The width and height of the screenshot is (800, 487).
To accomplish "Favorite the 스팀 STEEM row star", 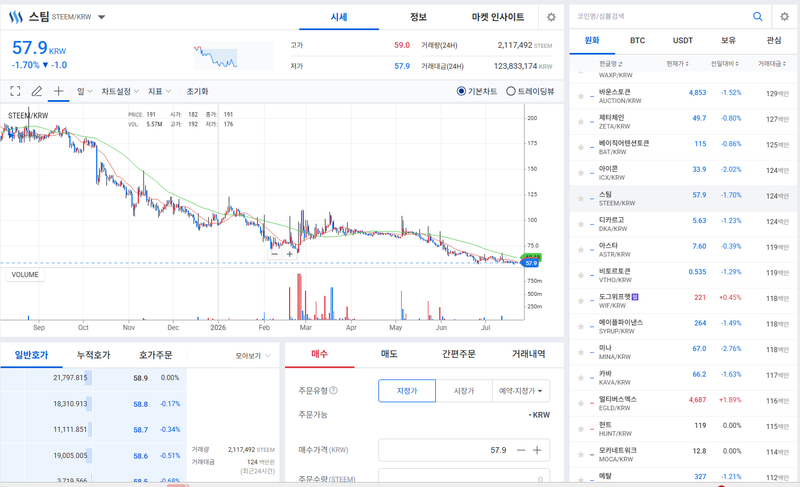I will coord(581,198).
